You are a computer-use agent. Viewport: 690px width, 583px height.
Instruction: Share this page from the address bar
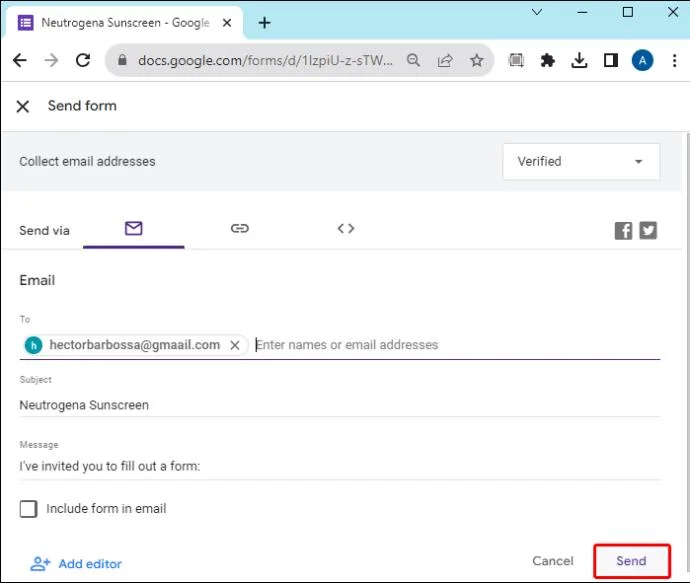[445, 60]
